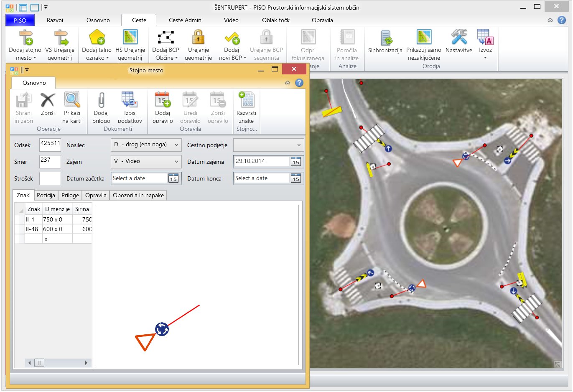
Task: Switch to the Ceste Admin ribbon tab
Action: click(x=185, y=20)
